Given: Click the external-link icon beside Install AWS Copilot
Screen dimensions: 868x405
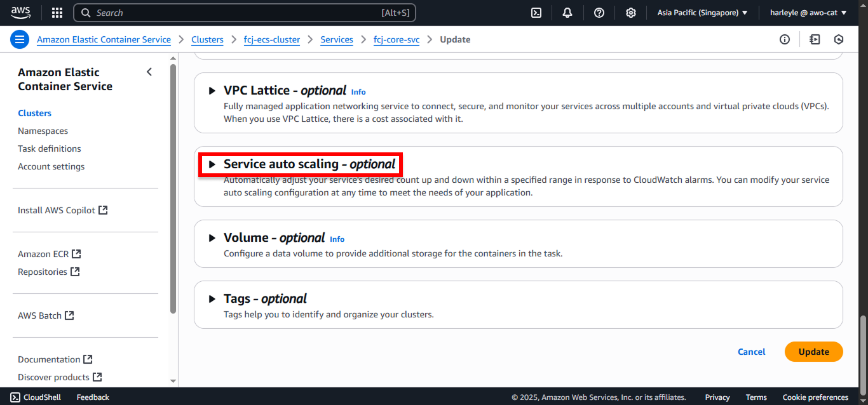Looking at the screenshot, I should point(103,209).
